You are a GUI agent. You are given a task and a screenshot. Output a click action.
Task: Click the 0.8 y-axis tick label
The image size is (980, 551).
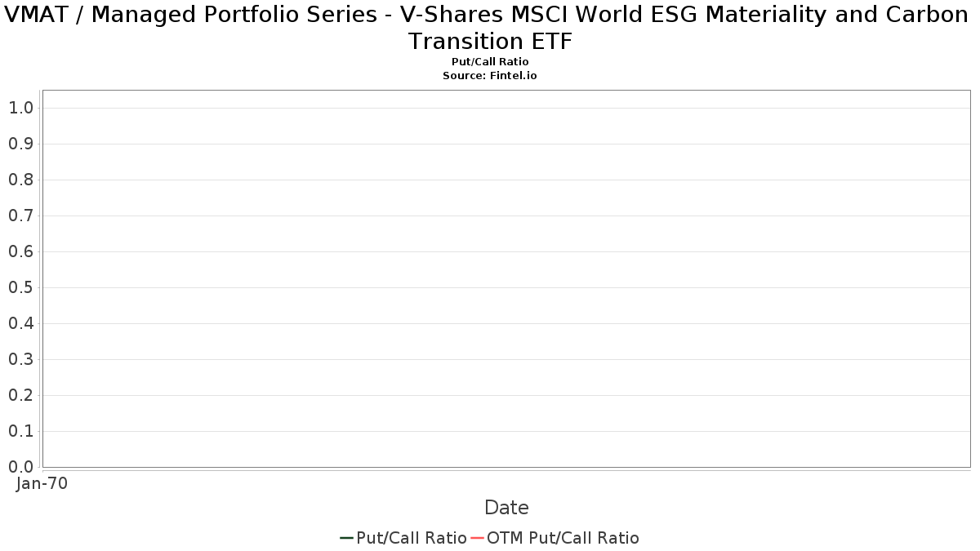pos(21,180)
